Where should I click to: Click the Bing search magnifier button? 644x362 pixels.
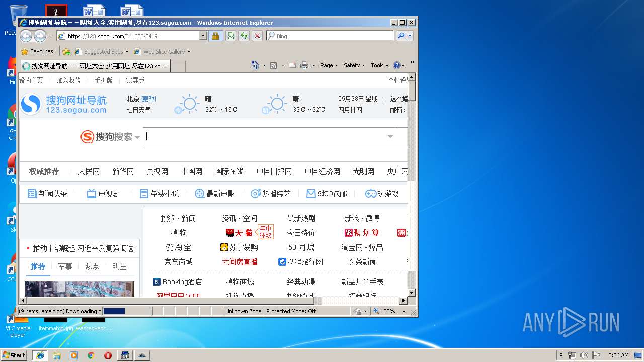(400, 36)
